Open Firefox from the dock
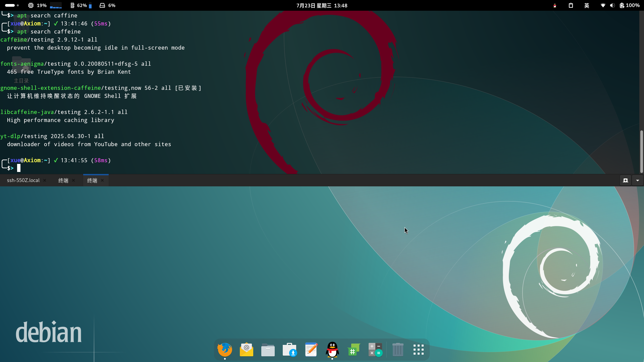The image size is (644, 362). 225,350
